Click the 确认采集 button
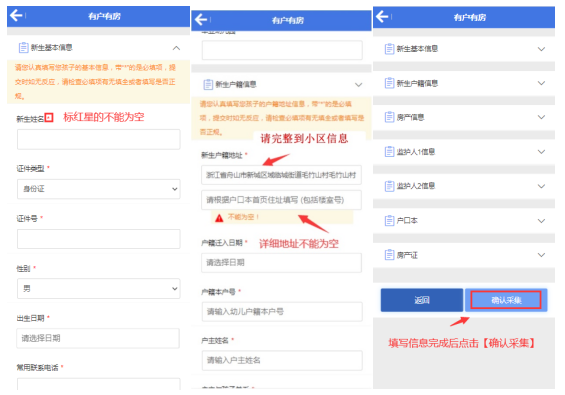This screenshot has width=565, height=395. (506, 300)
